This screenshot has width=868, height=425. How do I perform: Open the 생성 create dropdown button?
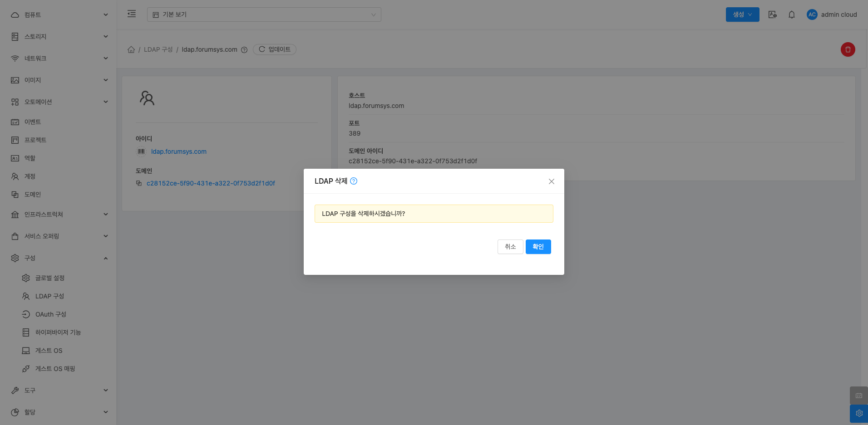pyautogui.click(x=742, y=15)
